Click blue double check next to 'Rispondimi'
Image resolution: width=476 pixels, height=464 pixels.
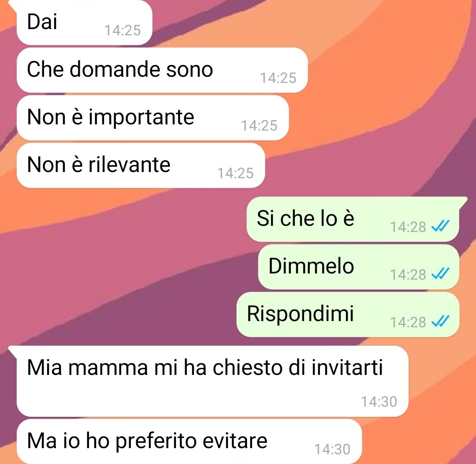[440, 322]
